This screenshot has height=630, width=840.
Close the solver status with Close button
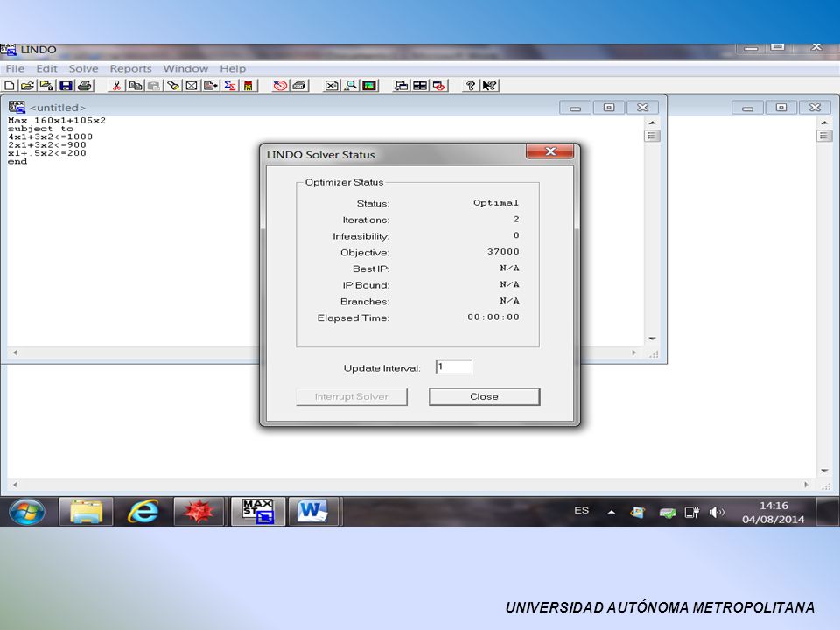[484, 397]
